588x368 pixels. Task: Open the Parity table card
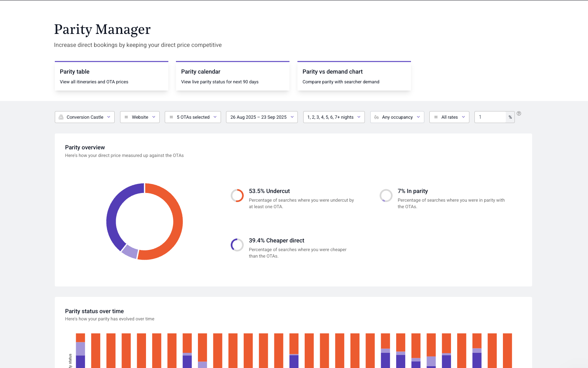coord(111,76)
